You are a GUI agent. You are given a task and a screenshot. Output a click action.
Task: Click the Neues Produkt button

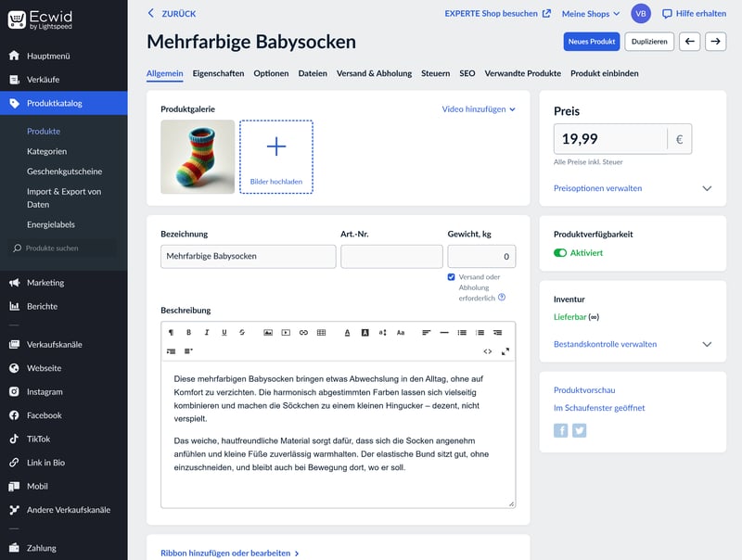click(591, 42)
